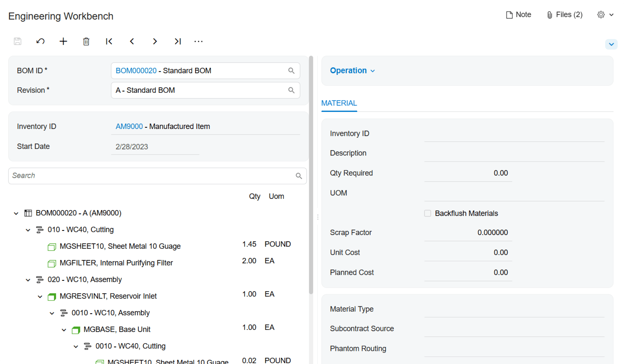Enable the Backflush Materials checkbox
This screenshot has width=624, height=364.
[x=427, y=213]
